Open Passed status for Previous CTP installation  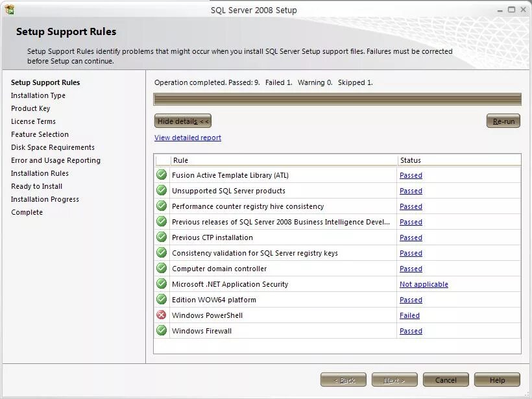(x=411, y=238)
